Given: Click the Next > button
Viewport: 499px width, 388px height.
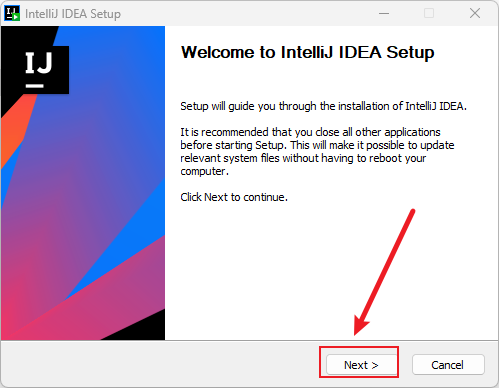Looking at the screenshot, I should coord(361,365).
